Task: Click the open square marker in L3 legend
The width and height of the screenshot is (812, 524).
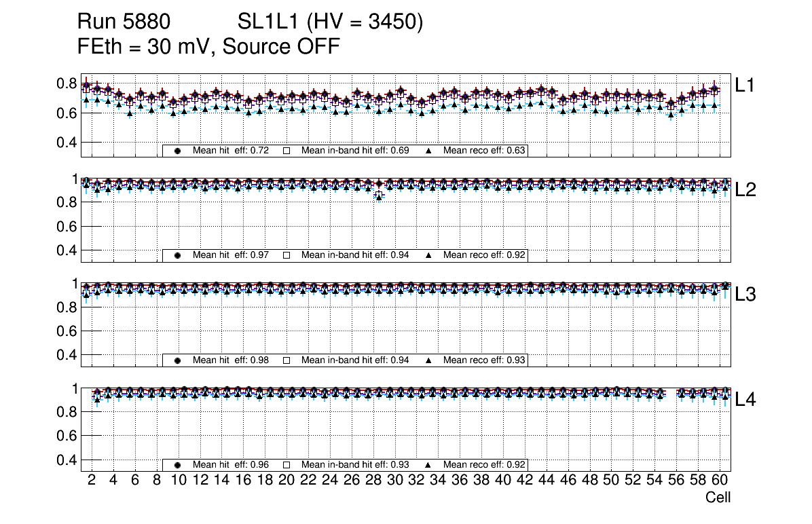Action: [287, 360]
